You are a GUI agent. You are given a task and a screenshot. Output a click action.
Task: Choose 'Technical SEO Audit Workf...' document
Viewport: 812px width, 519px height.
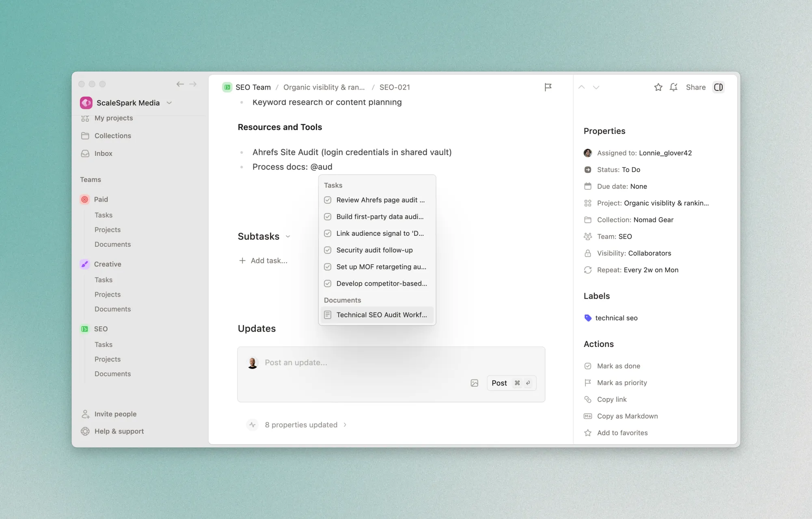point(381,315)
